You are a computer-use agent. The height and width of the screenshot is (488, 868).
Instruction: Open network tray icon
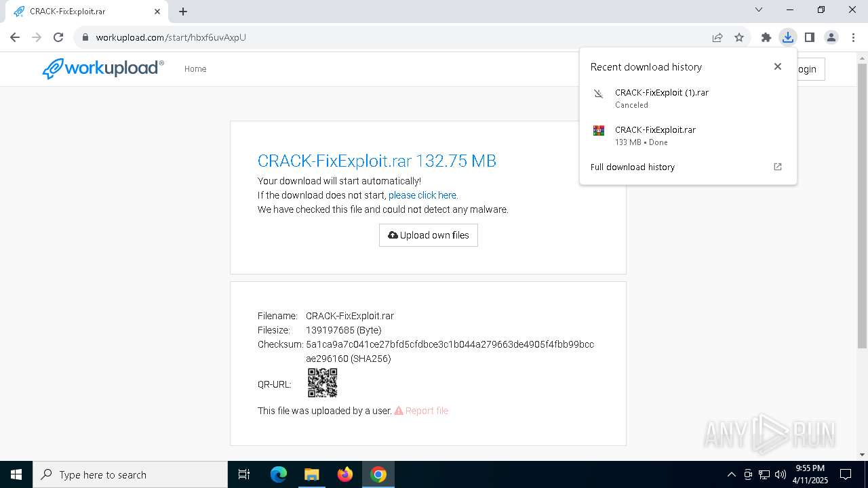pos(764,474)
